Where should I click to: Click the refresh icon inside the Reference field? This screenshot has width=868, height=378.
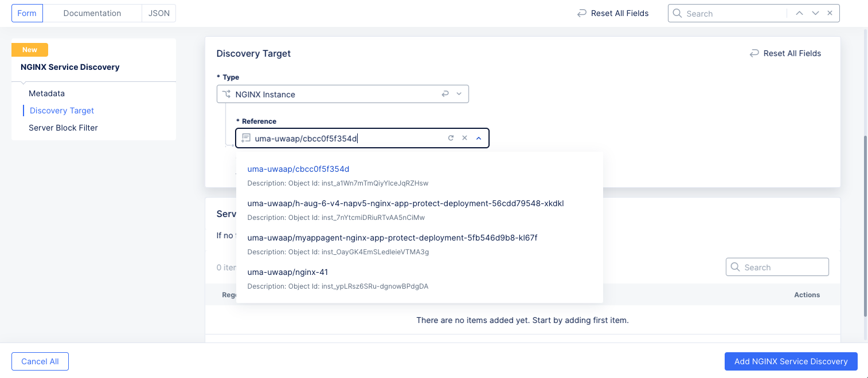click(451, 137)
